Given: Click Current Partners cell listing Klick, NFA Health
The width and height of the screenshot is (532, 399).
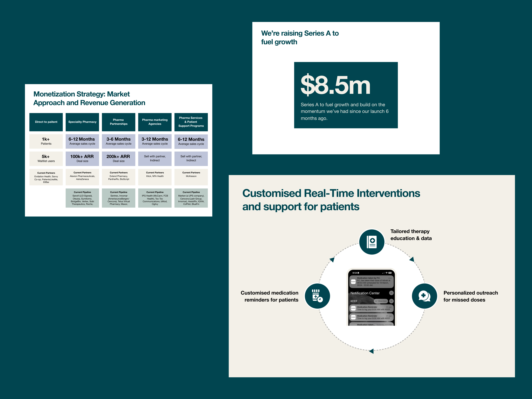Looking at the screenshot, I should click(x=155, y=177).
